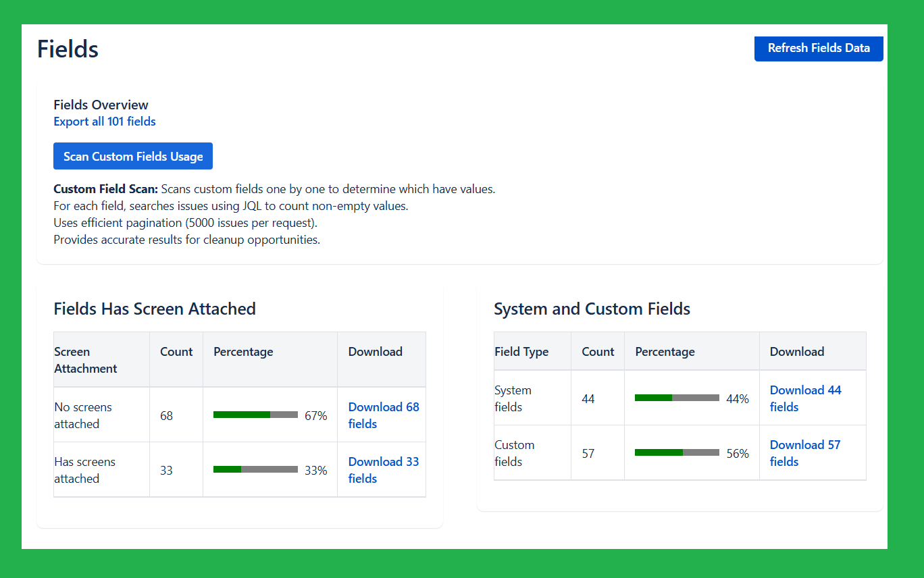The image size is (924, 578).
Task: Download the 44 system fields
Action: coord(805,398)
